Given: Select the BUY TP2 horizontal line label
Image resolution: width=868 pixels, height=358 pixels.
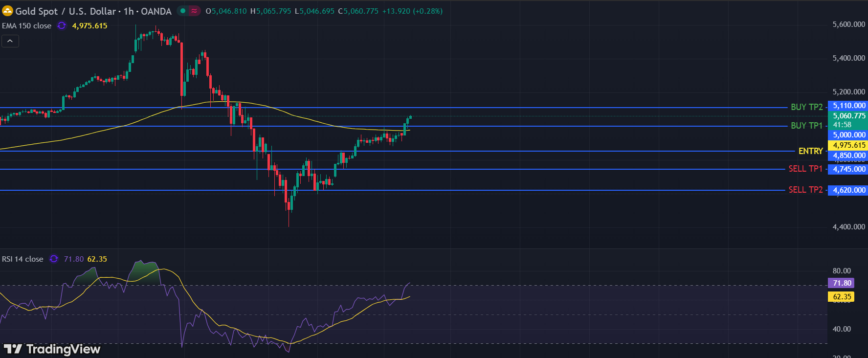Looking at the screenshot, I should [806, 107].
